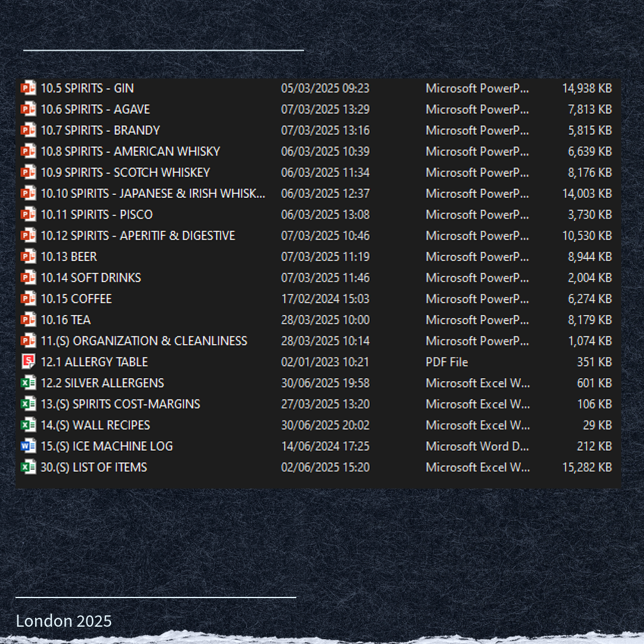644x644 pixels.
Task: Click the Word icon beside 15.(S) ICE MACHINE LOG
Action: 29,446
